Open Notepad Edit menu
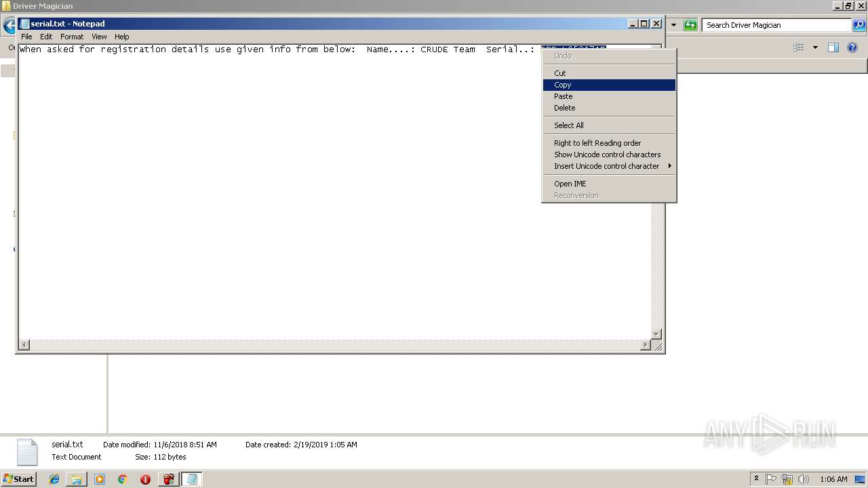This screenshot has width=868, height=488. [x=46, y=37]
